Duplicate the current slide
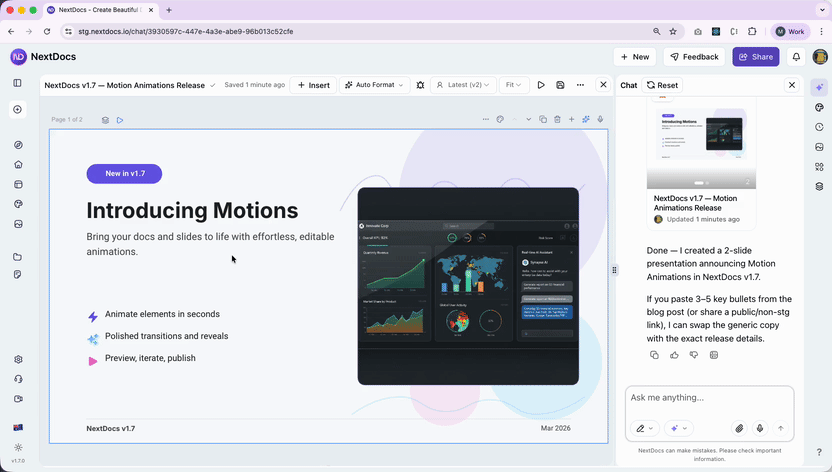Viewport: 832px width, 472px height. 543,119
